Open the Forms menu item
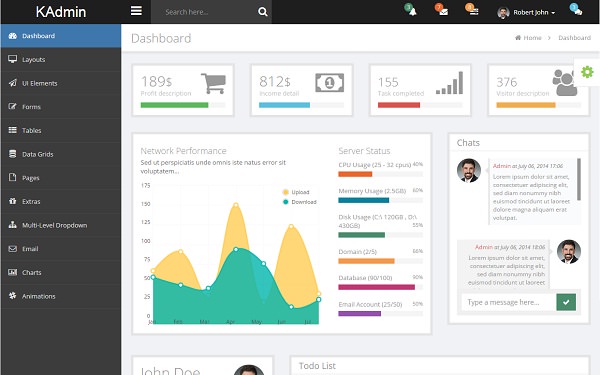 (61, 107)
